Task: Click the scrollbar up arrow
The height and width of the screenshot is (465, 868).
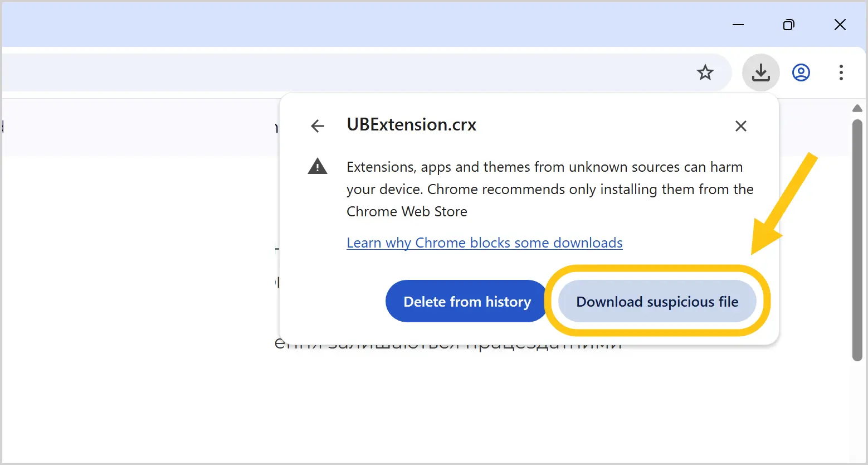Action: click(857, 108)
